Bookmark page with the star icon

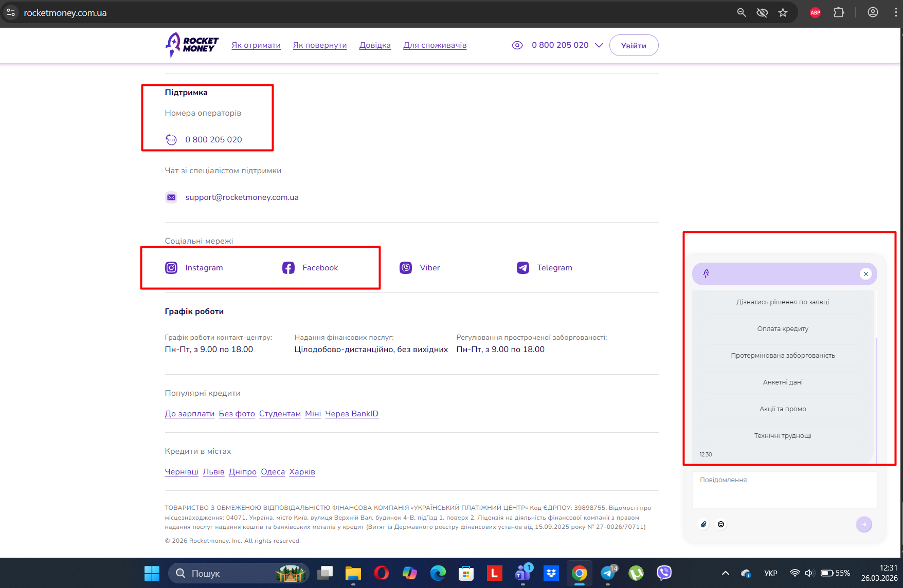783,12
